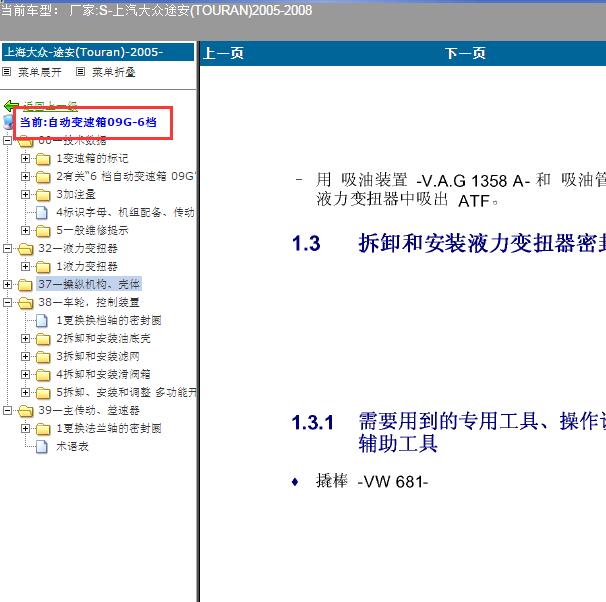Viewport: 606px width, 602px height.
Task: Click folder icon beside 3加注量
Action: (x=43, y=195)
